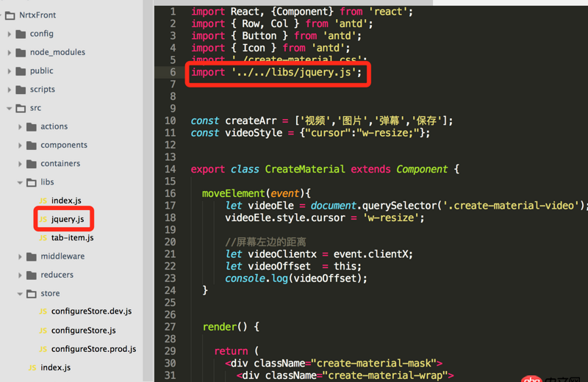This screenshot has width=588, height=382.
Task: Collapse the libs folder arrow
Action: click(20, 183)
